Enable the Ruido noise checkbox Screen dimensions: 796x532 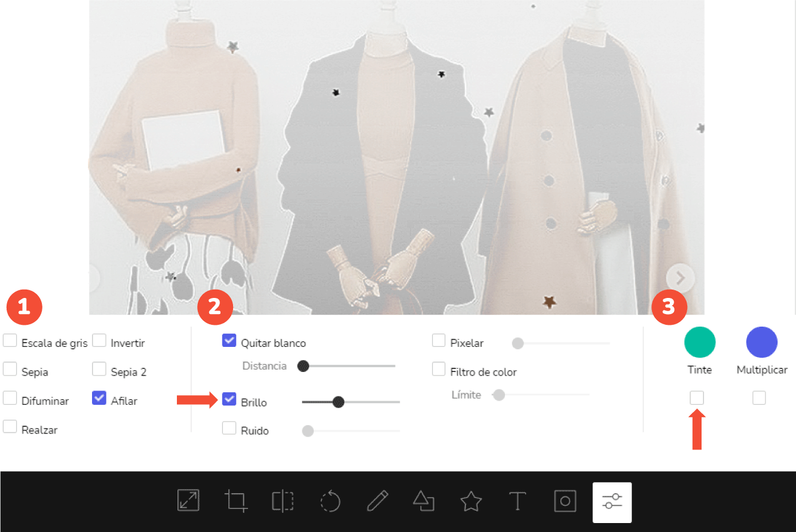click(x=229, y=428)
